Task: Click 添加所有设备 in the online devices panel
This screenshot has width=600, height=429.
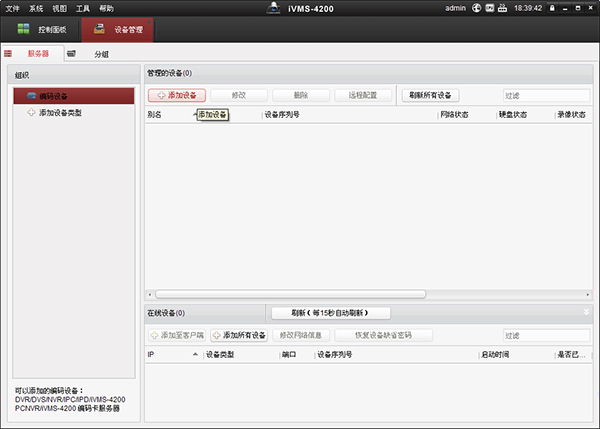Action: (x=239, y=335)
